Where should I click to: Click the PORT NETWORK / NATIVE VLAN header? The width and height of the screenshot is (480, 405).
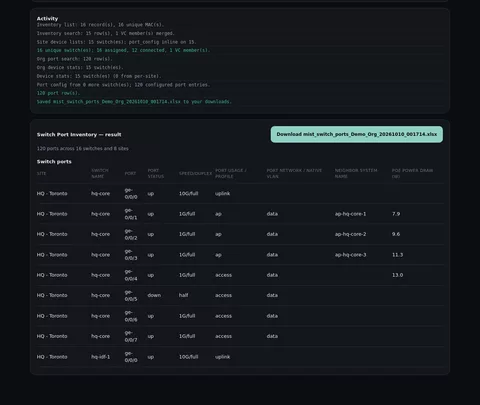coord(294,173)
